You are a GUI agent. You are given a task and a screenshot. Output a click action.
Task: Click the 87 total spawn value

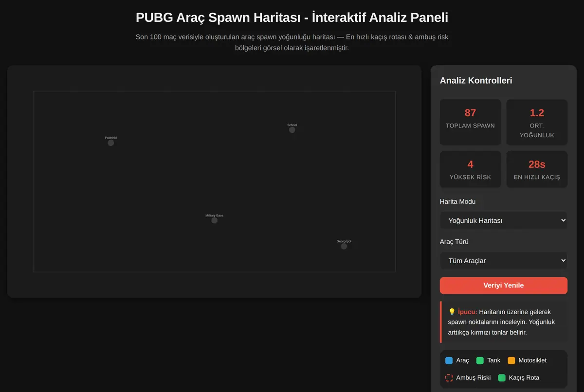point(470,113)
